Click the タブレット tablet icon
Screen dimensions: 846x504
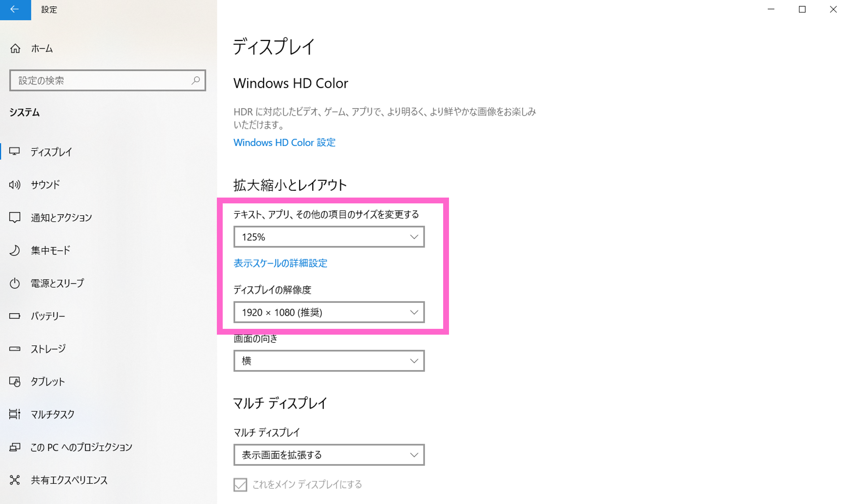coord(15,382)
